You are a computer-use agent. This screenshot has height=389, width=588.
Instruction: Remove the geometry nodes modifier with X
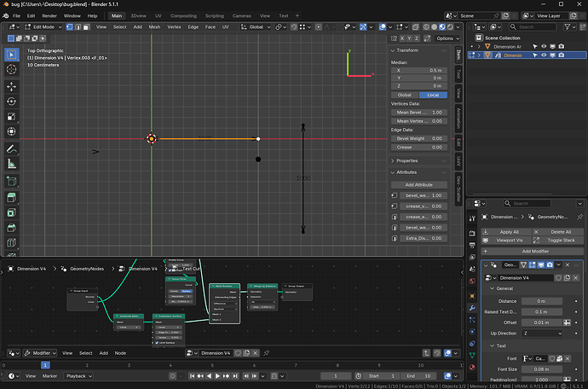[568, 264]
